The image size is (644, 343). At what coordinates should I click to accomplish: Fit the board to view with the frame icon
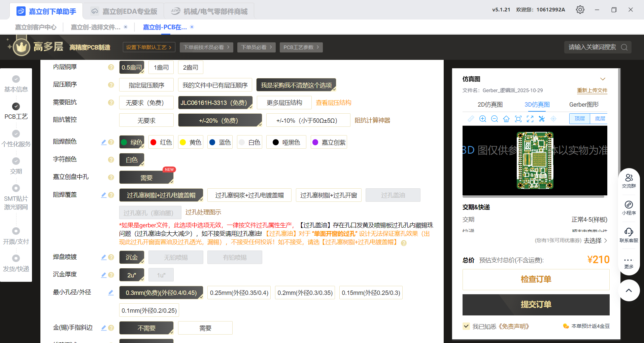coord(518,119)
